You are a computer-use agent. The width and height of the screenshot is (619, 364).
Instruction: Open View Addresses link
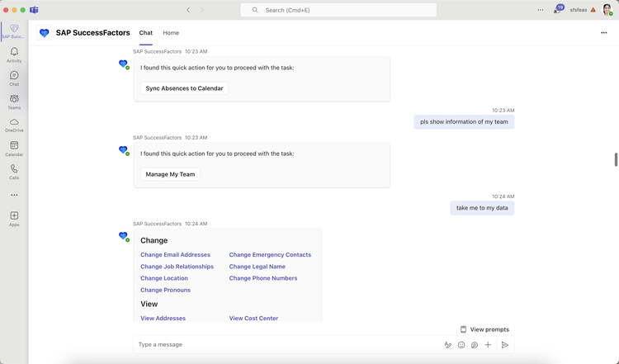[x=163, y=319]
